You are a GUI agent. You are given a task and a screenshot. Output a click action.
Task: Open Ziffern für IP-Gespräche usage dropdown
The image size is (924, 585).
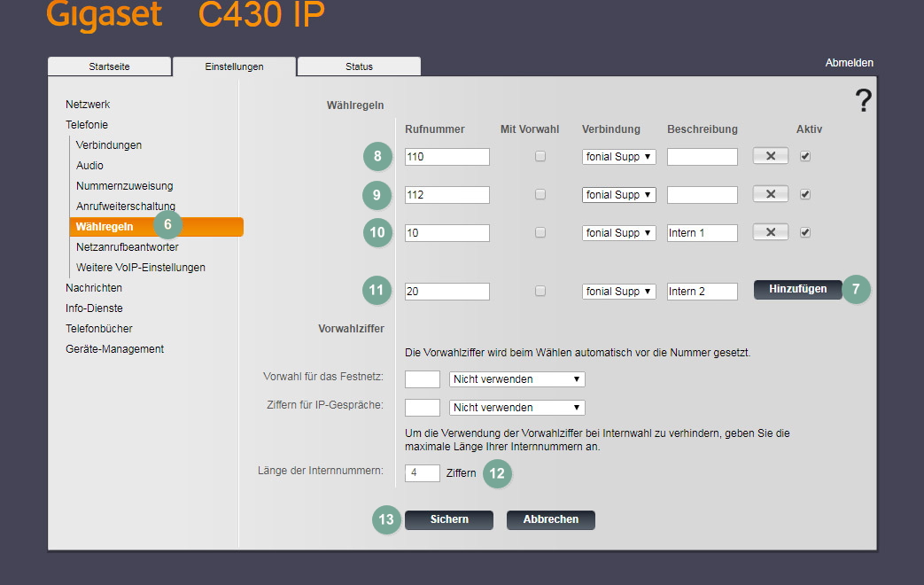tap(516, 408)
